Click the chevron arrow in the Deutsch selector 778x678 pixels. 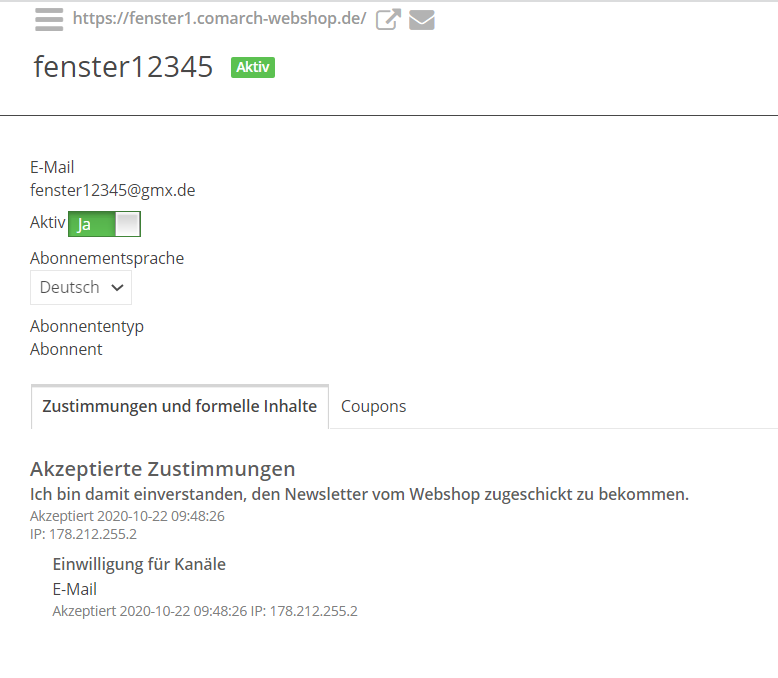coord(118,287)
